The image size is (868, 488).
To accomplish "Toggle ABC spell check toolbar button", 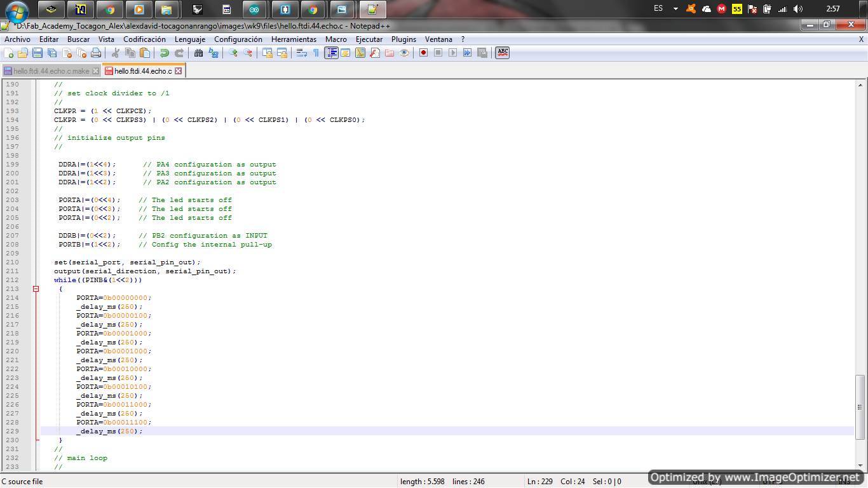I will click(x=502, y=53).
